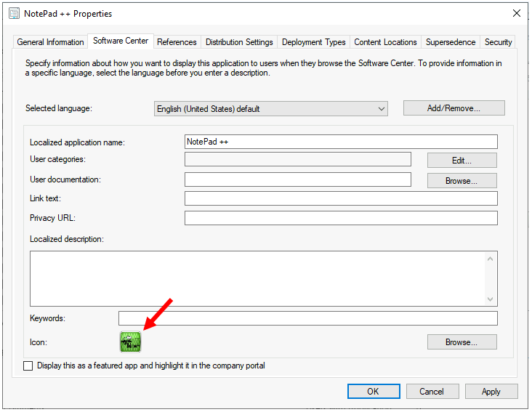Click the 'Localized description:' label
This screenshot has width=532, height=412.
pos(67,239)
